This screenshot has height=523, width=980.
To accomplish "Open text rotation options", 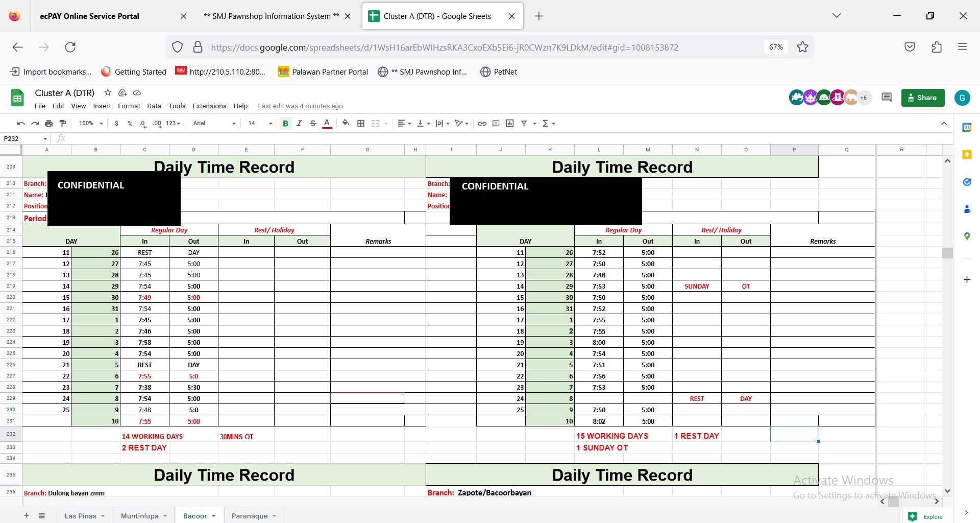I will click(x=462, y=123).
